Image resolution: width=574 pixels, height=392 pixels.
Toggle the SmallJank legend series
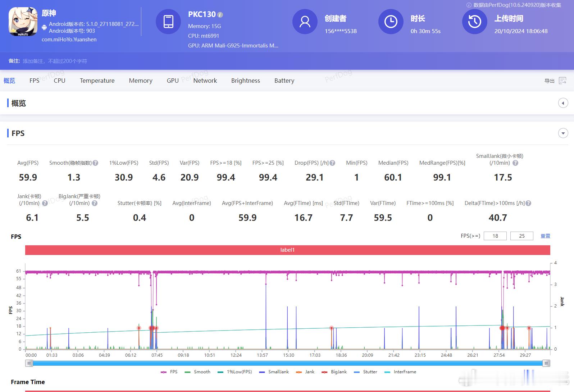point(274,372)
